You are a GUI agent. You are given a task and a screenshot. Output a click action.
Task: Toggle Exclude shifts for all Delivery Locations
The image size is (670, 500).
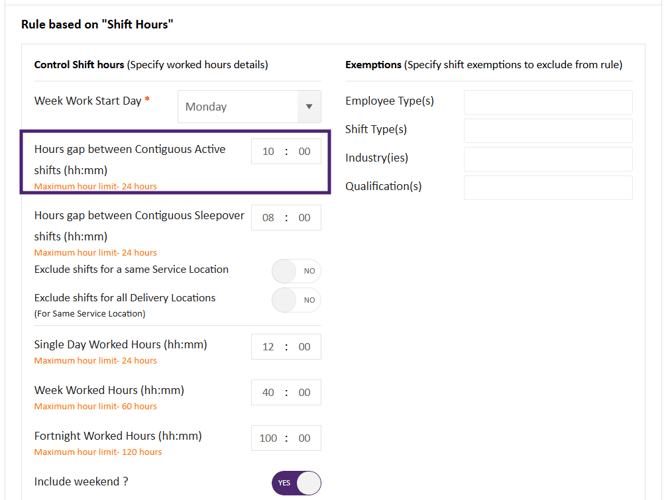tap(296, 300)
